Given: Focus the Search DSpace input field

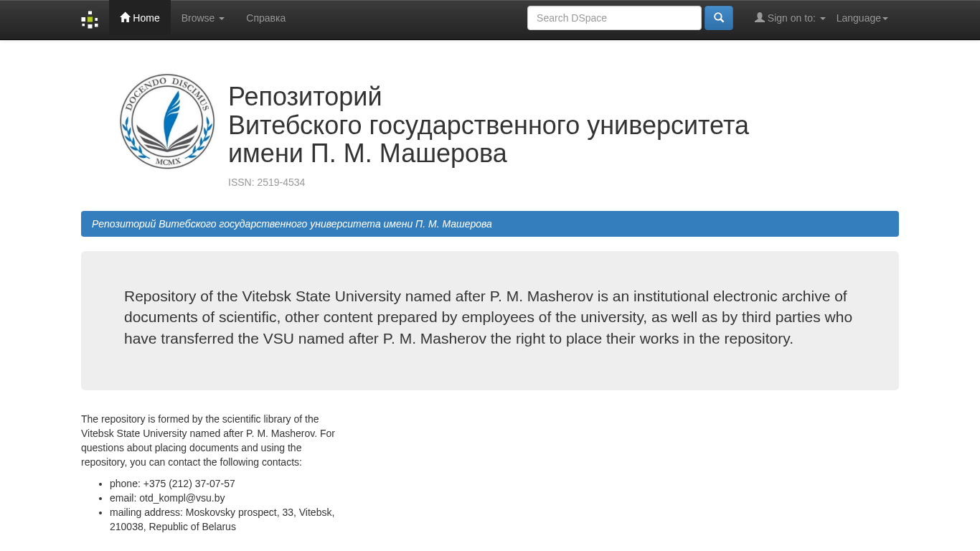Looking at the screenshot, I should [x=614, y=18].
